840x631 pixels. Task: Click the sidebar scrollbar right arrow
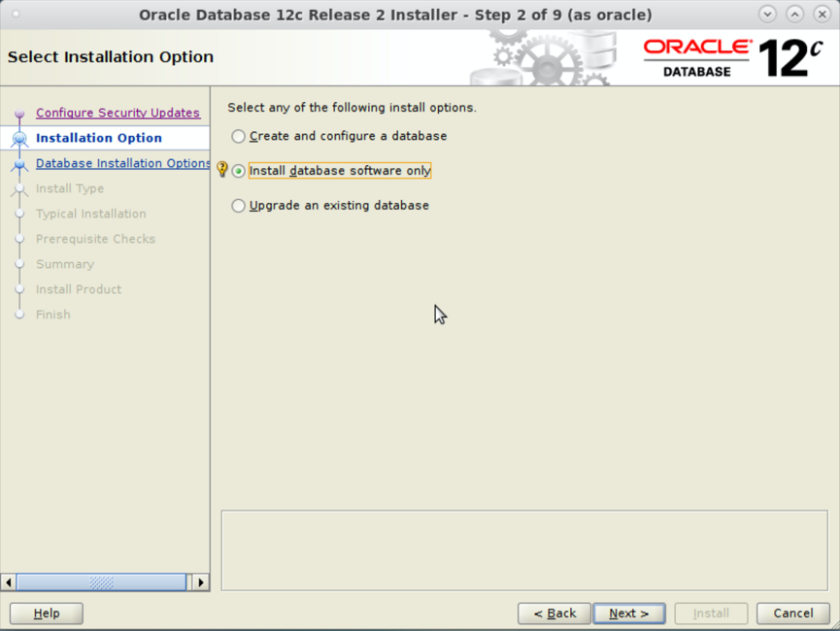coord(200,582)
